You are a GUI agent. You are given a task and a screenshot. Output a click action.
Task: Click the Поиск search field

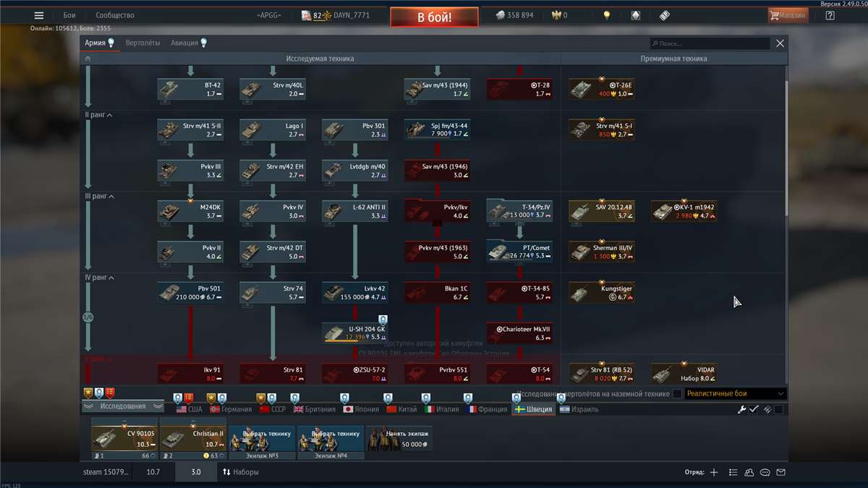point(709,43)
